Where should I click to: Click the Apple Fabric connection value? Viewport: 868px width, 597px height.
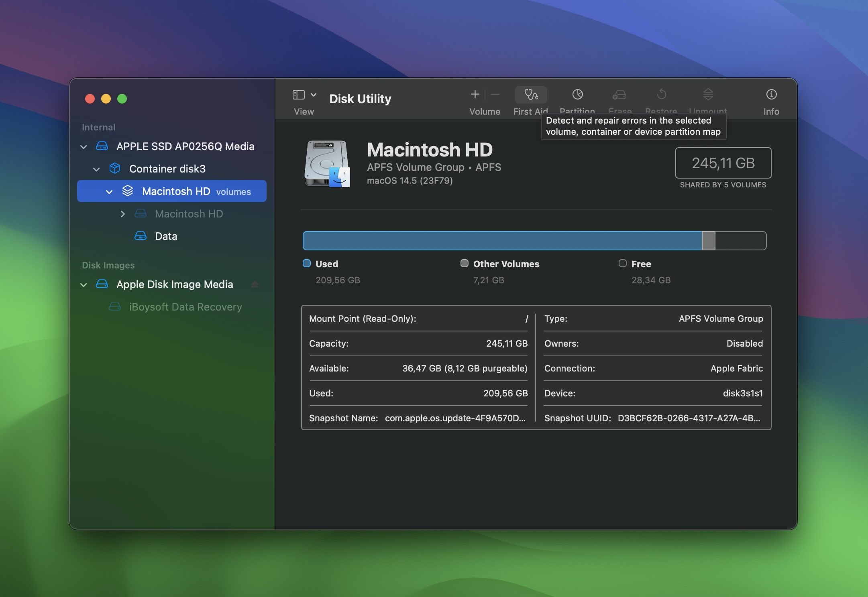pos(737,368)
